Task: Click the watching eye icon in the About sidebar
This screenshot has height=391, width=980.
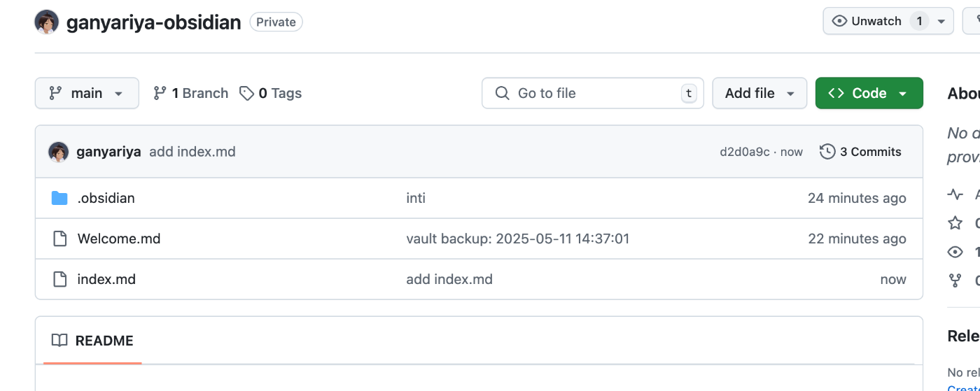Action: coord(955,252)
